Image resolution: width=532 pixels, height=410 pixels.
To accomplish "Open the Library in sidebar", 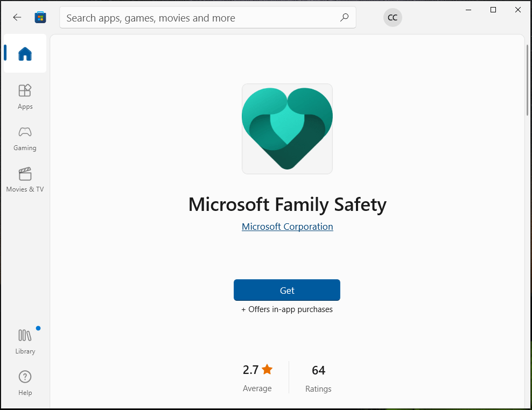I will coord(25,342).
